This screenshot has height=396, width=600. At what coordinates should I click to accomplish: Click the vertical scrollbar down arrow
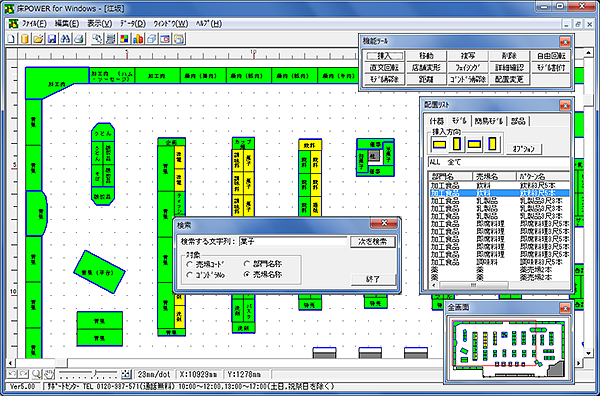(589, 353)
